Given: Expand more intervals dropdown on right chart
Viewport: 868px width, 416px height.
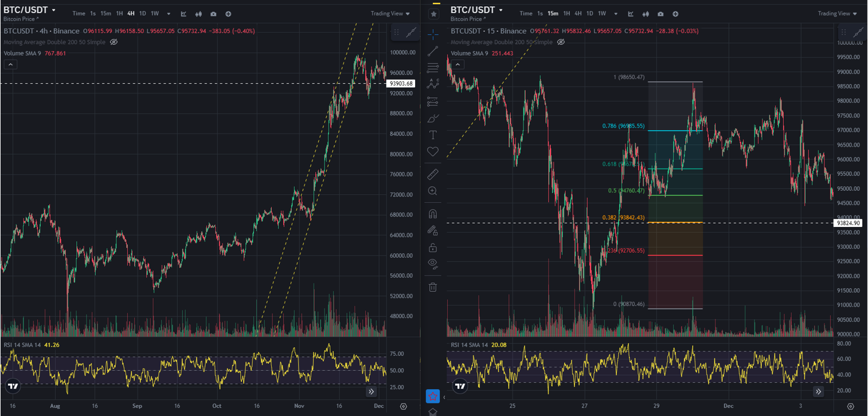Looking at the screenshot, I should (x=616, y=14).
